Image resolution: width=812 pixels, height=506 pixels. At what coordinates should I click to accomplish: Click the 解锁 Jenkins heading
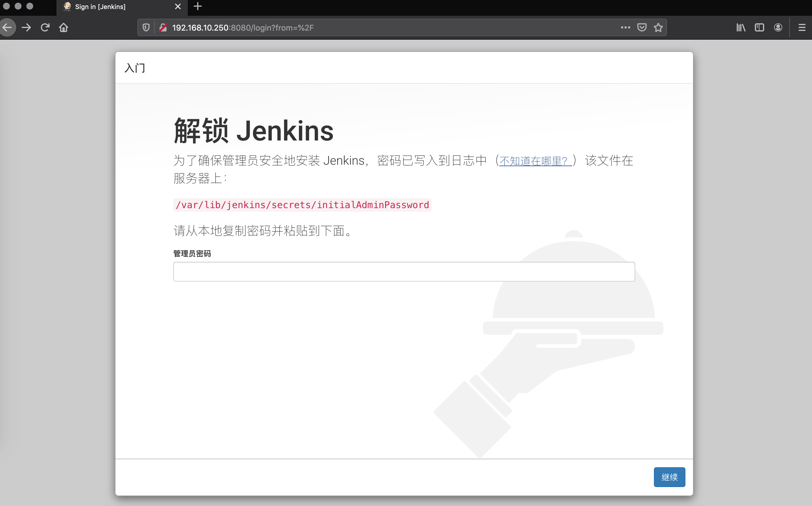[253, 131]
